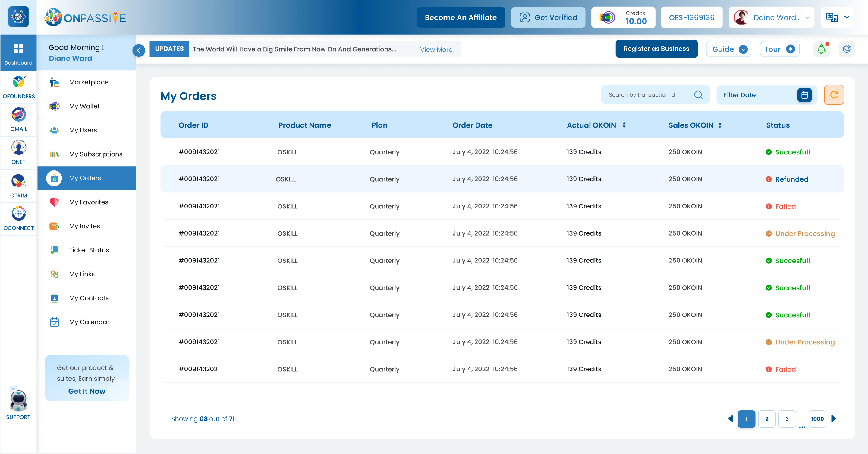The width and height of the screenshot is (868, 454).
Task: Click Order ID column header
Action: [193, 125]
